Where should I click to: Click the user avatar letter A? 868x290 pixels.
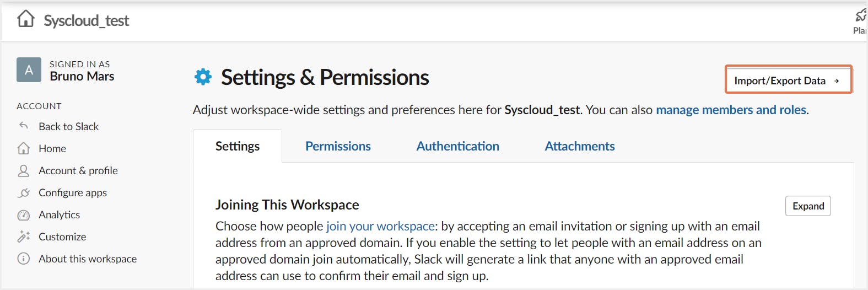pos(29,70)
